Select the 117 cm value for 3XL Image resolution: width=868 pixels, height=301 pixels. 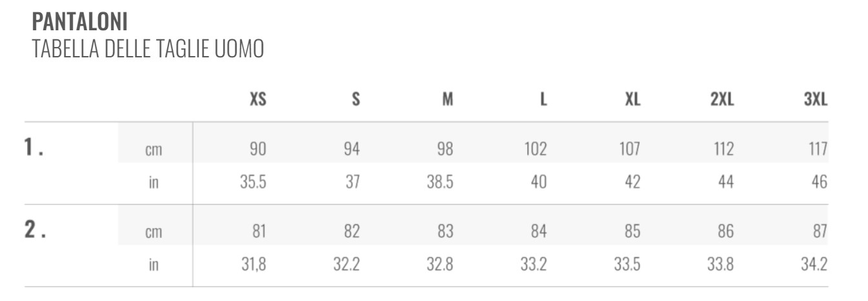pyautogui.click(x=817, y=150)
